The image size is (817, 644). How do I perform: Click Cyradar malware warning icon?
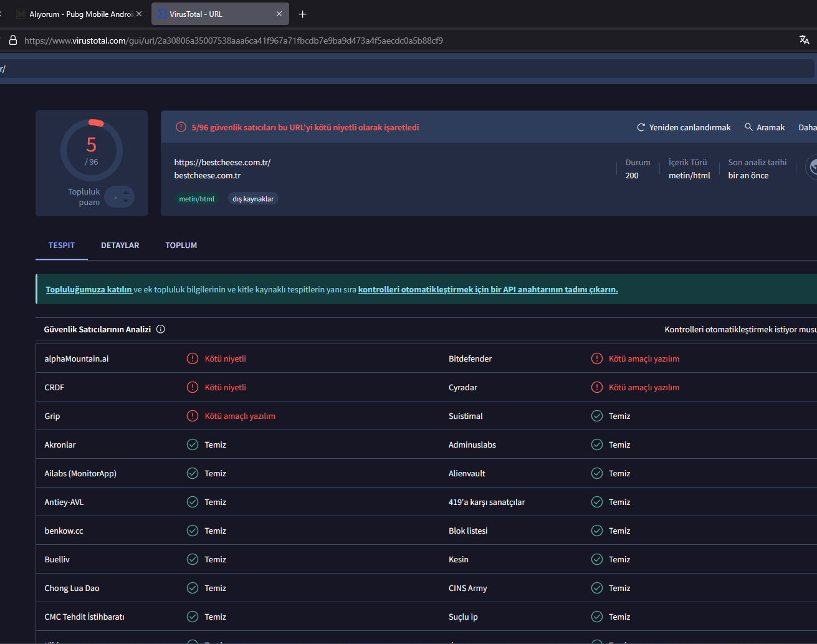coord(597,387)
